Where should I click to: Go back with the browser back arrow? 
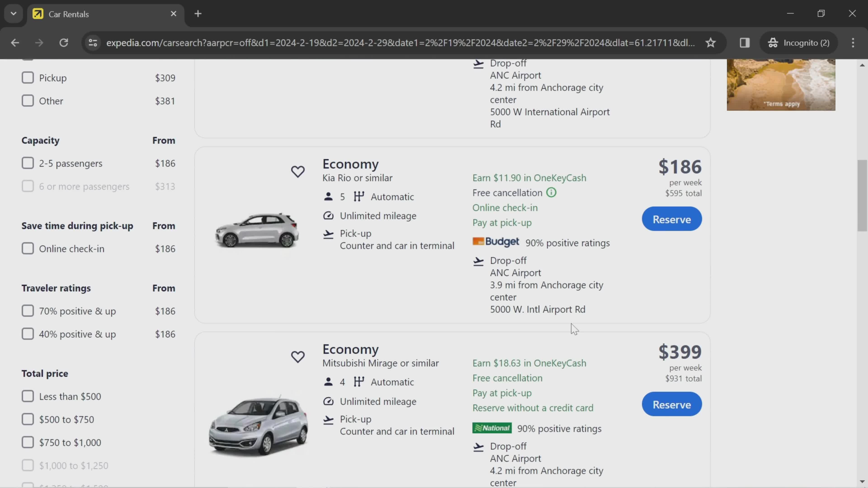pos(15,43)
